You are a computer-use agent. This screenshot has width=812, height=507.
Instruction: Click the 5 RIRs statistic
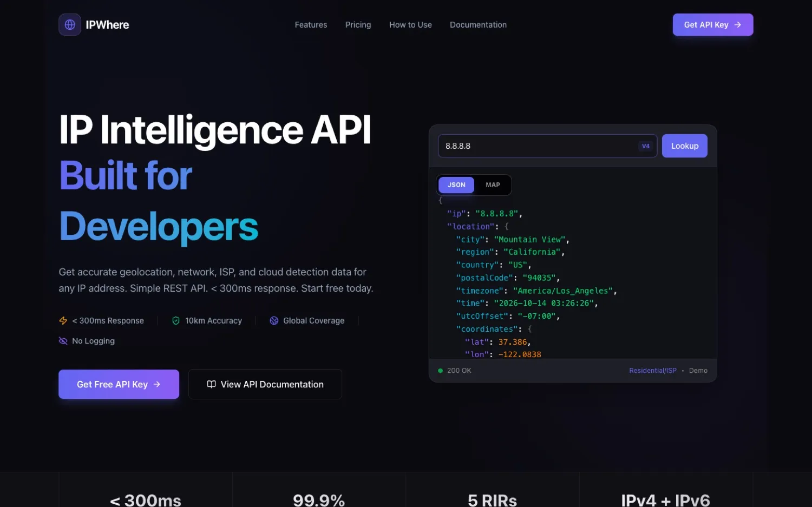tap(492, 500)
